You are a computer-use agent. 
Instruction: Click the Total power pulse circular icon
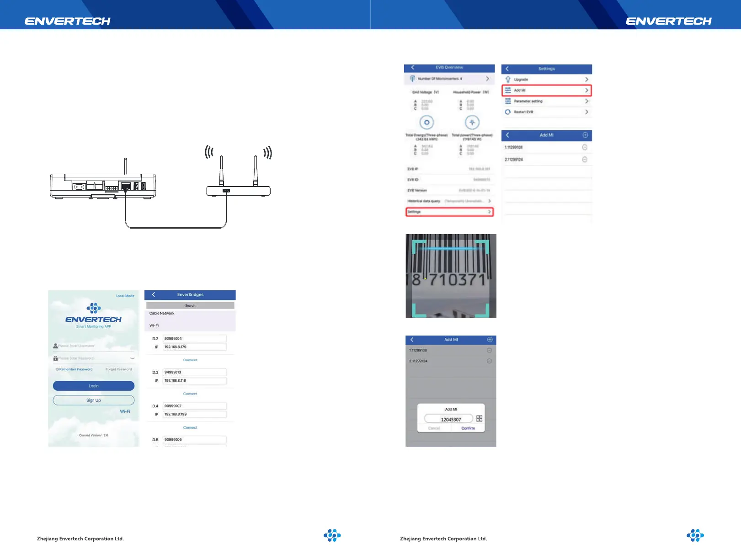point(472,123)
